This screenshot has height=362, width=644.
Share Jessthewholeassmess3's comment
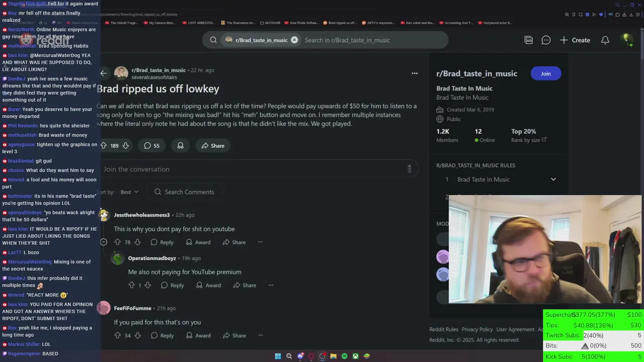pos(234,242)
